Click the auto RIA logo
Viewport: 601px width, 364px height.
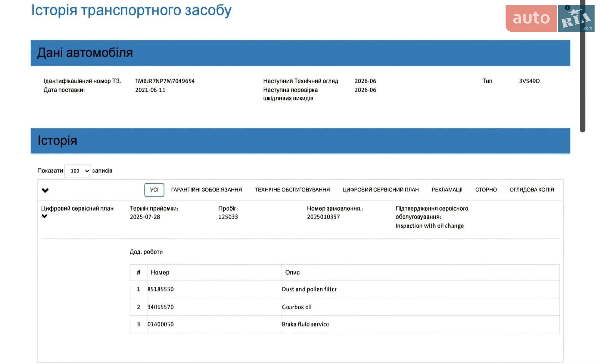pyautogui.click(x=550, y=18)
